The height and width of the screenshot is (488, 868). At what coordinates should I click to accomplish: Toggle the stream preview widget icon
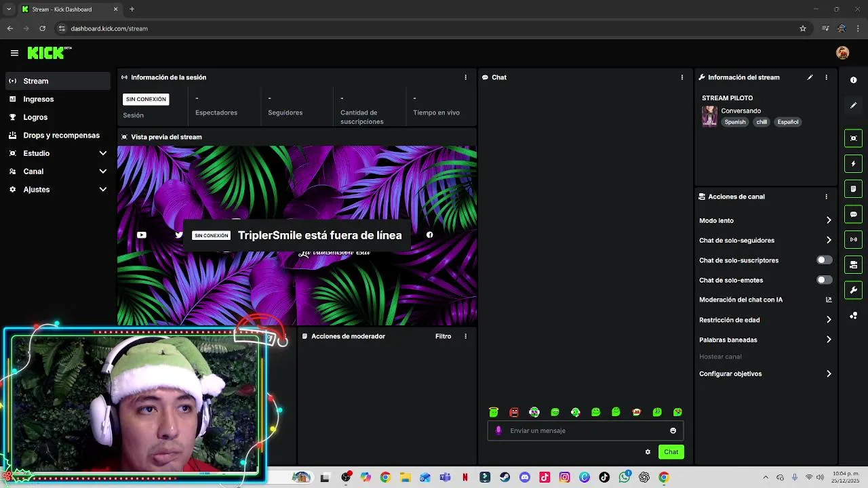[853, 138]
